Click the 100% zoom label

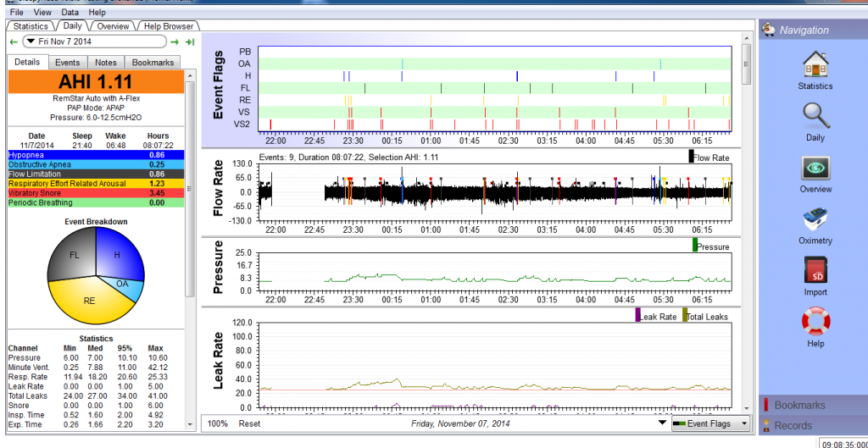tap(218, 423)
